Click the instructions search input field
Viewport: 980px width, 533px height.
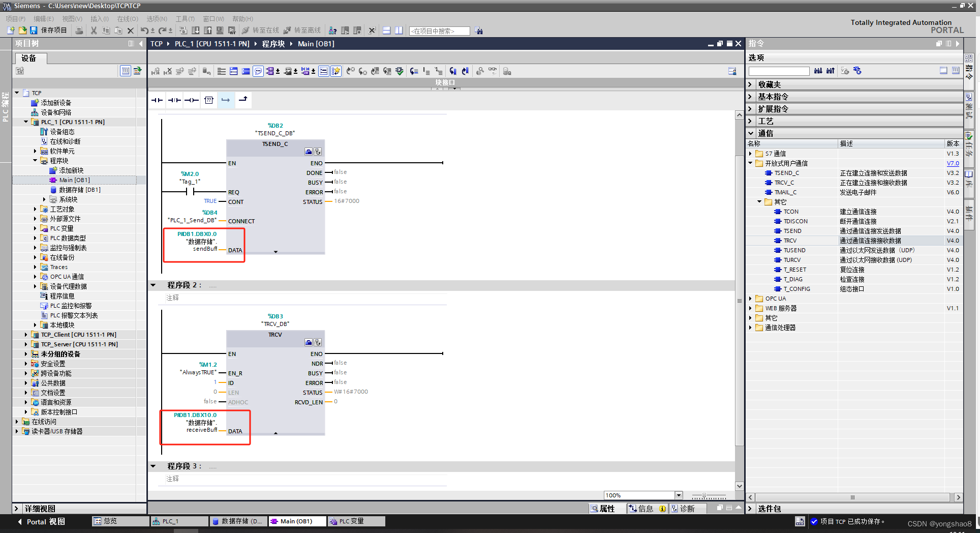pos(779,71)
